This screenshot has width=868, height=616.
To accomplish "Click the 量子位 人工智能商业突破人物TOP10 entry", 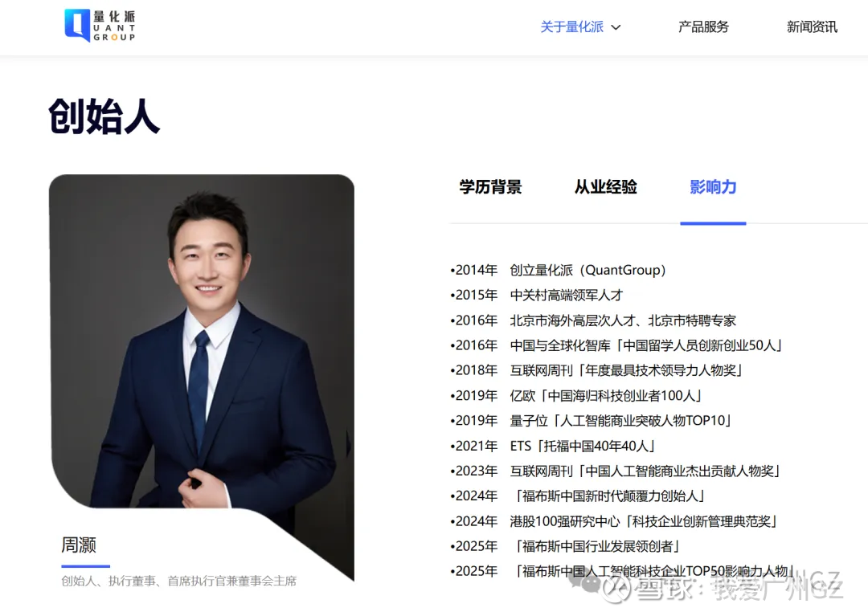I will [592, 420].
